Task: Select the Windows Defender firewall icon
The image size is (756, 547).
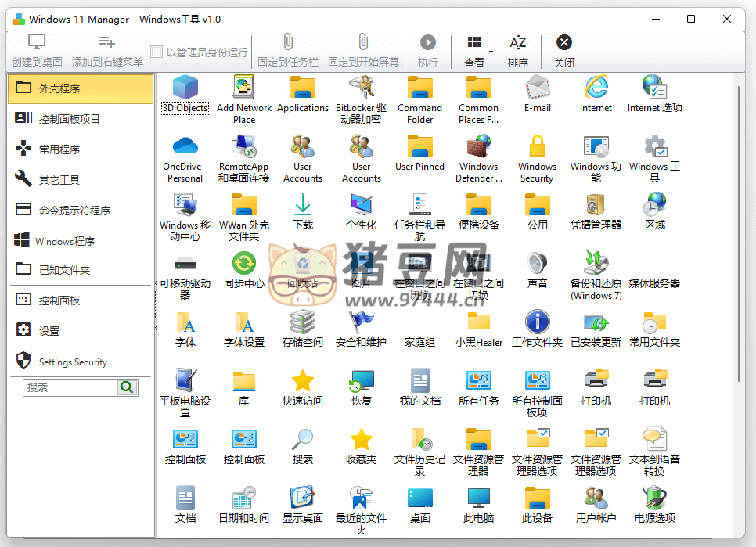Action: pos(478,146)
